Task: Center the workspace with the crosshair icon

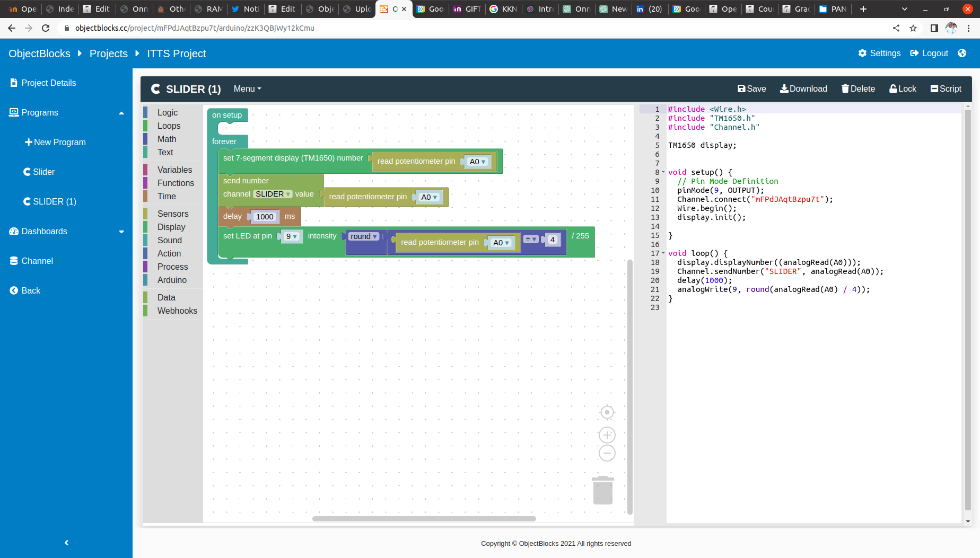Action: click(x=607, y=412)
